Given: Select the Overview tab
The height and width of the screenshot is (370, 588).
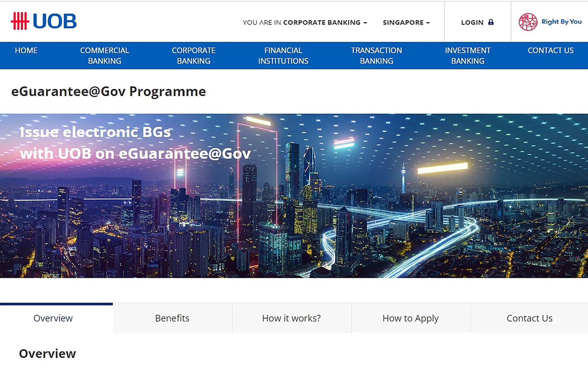Looking at the screenshot, I should pos(56,318).
